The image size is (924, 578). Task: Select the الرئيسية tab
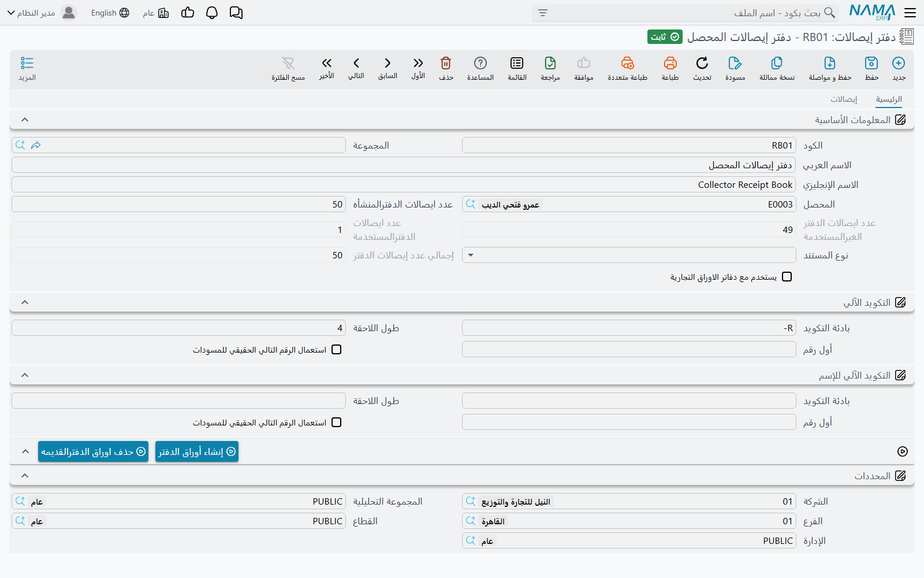(x=889, y=99)
